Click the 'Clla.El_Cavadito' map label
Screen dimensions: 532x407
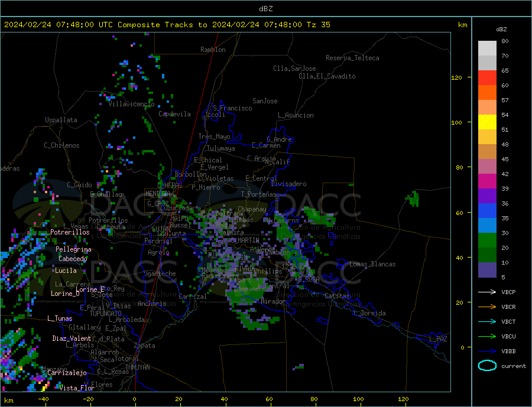(x=327, y=76)
